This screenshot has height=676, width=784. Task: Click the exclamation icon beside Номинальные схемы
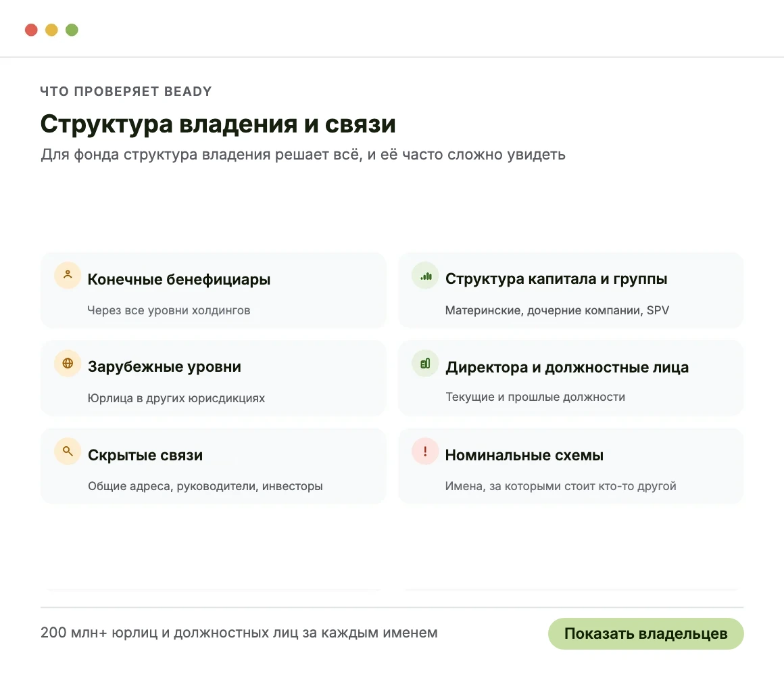425,452
